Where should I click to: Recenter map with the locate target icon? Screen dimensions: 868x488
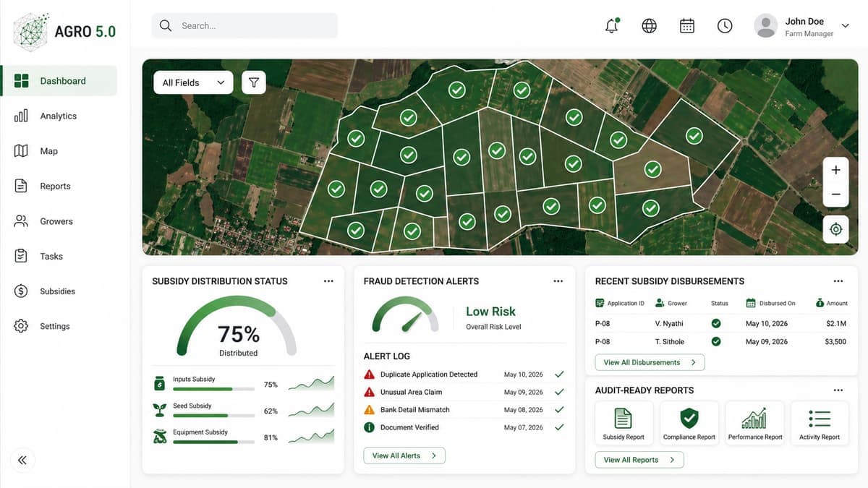[x=836, y=229]
